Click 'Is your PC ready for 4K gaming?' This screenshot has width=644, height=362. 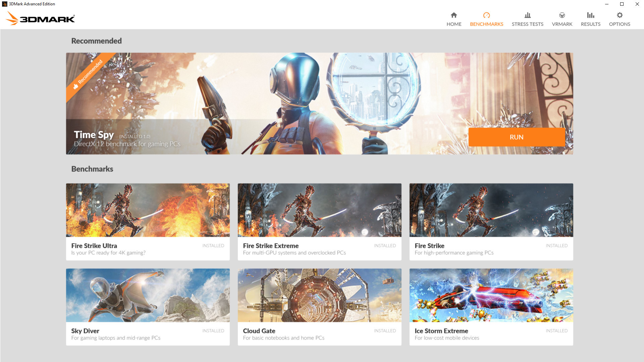coord(108,253)
